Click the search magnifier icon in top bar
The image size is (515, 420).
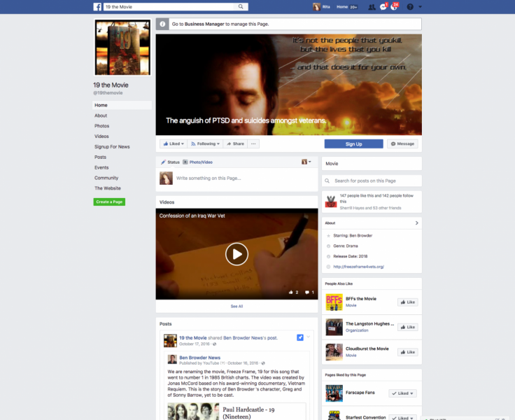[241, 6]
